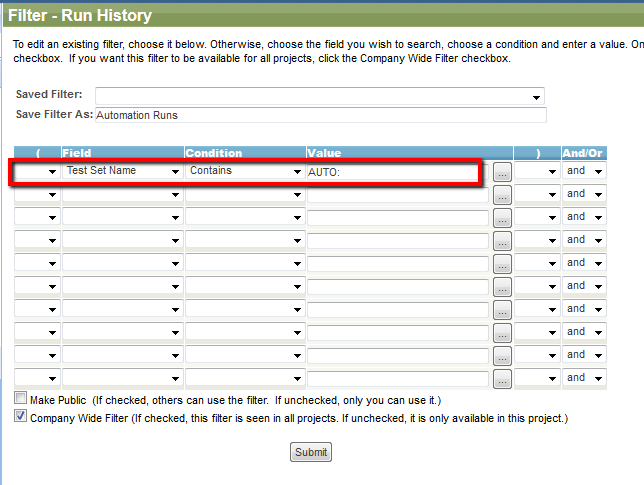Image resolution: width=644 pixels, height=485 pixels.
Task: Uncheck the Company Wide Filter checkbox
Action: tap(20, 416)
